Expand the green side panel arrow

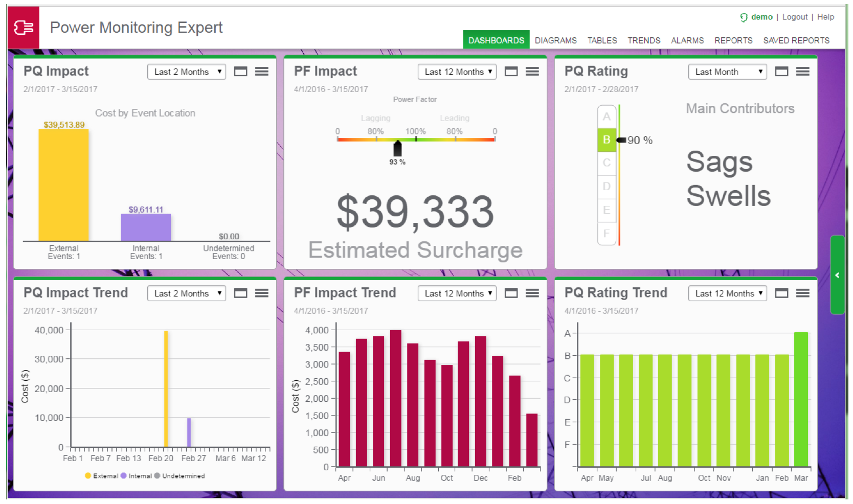(x=837, y=275)
